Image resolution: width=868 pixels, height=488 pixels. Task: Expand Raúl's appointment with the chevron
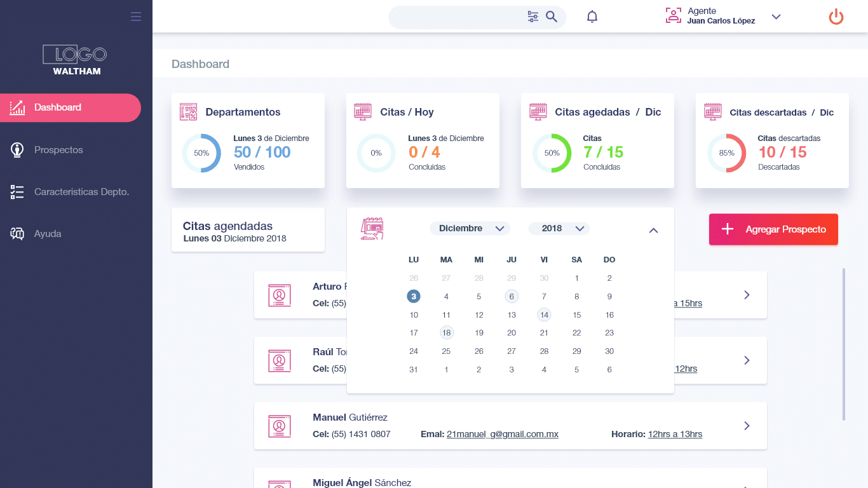[747, 360]
